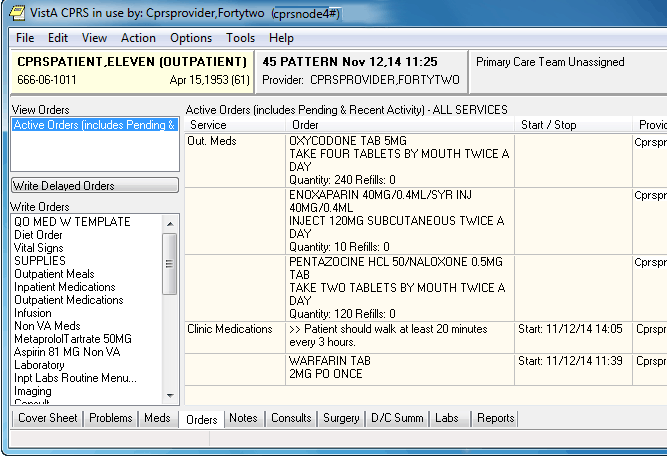
Task: Click the Start / Stop column header
Action: 573,125
